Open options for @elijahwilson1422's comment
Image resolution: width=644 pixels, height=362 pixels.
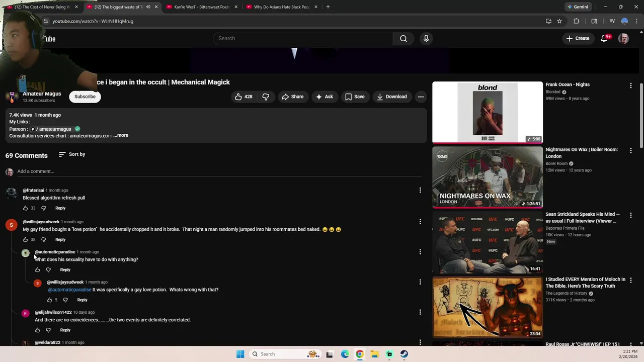click(420, 312)
